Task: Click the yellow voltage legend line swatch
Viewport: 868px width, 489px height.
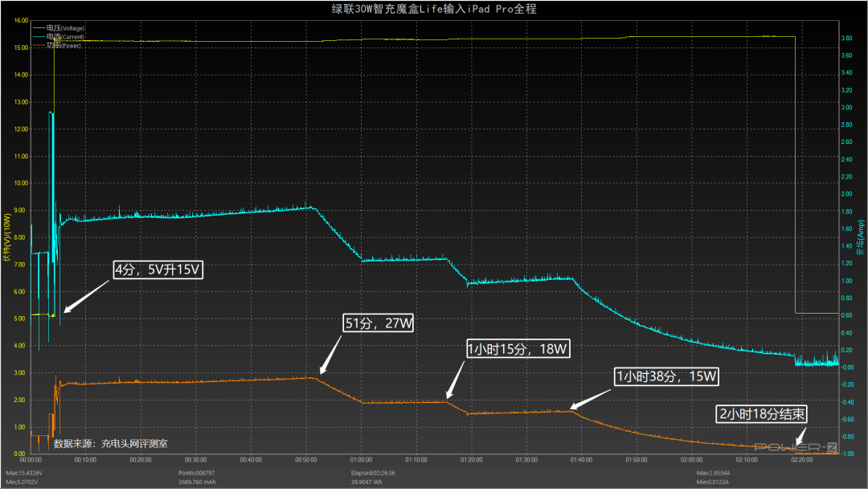Action: [x=39, y=28]
